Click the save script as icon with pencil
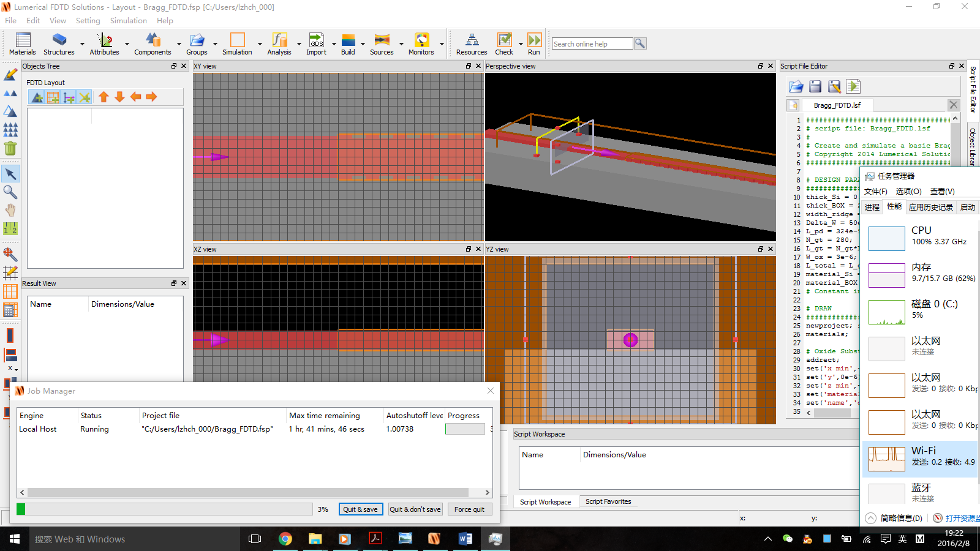The height and width of the screenshot is (551, 980). pos(834,86)
